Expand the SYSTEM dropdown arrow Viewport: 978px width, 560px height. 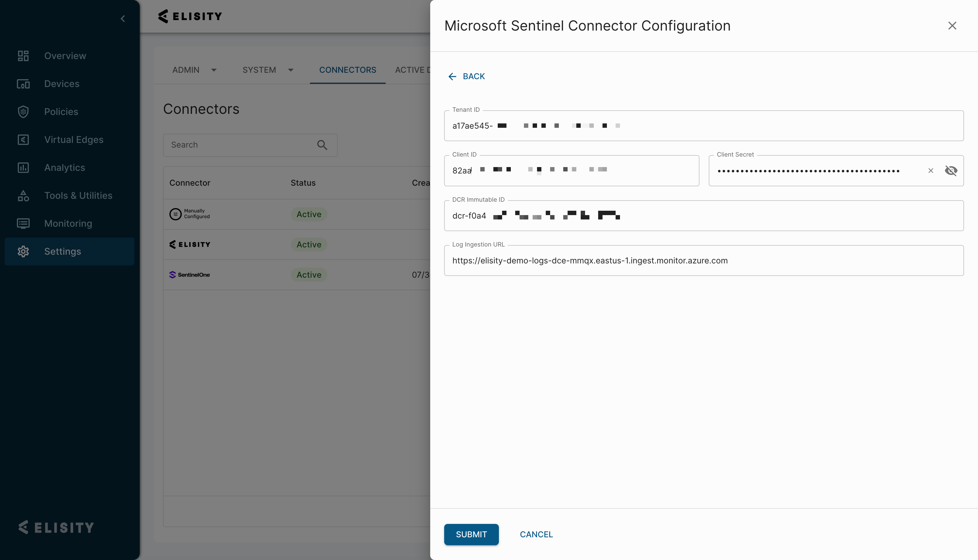coord(291,70)
